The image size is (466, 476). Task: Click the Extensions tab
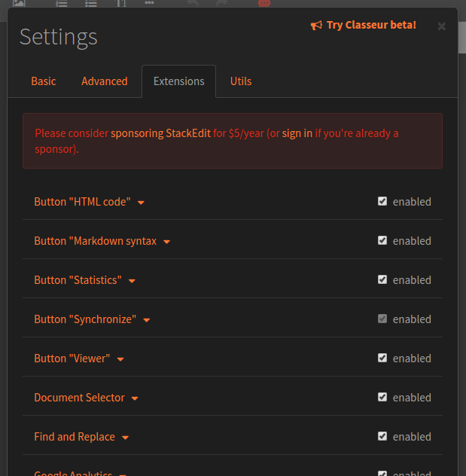(178, 81)
